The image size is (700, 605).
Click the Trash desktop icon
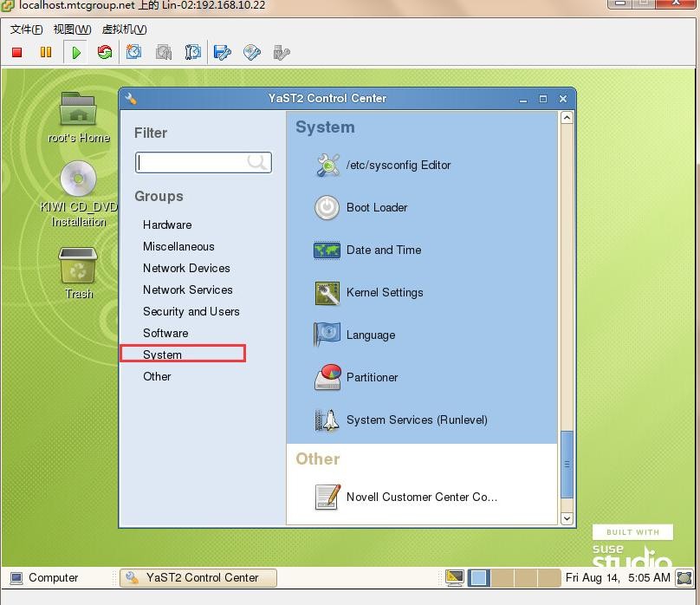click(78, 273)
